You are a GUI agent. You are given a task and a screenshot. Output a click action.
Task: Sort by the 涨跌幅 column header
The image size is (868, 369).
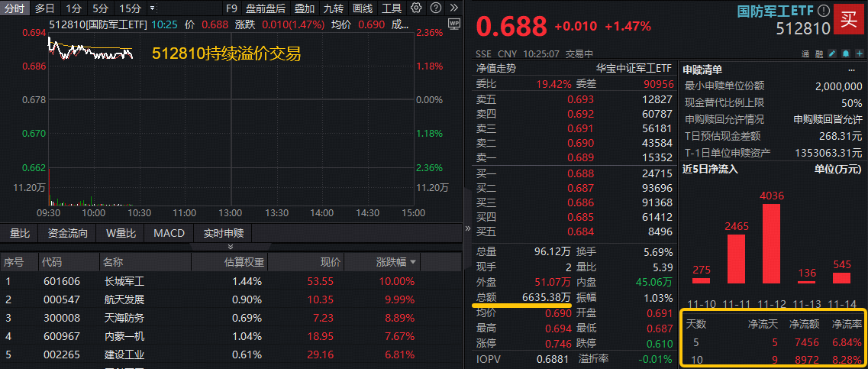coord(397,262)
